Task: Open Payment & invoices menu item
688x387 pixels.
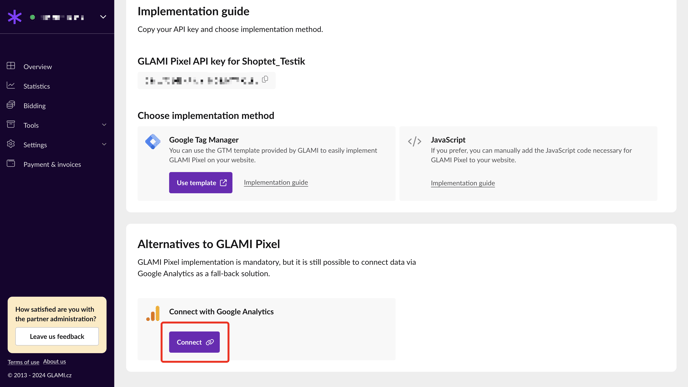Action: pyautogui.click(x=52, y=165)
